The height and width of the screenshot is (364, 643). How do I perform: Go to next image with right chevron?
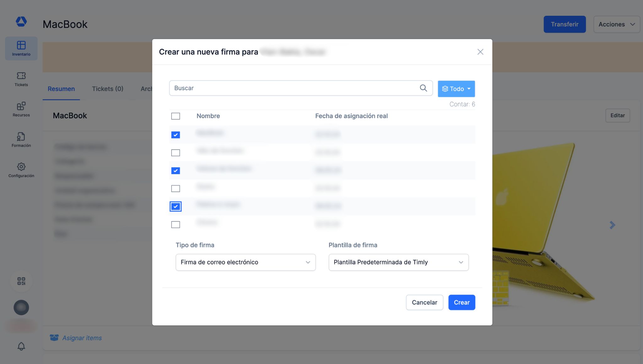click(612, 225)
